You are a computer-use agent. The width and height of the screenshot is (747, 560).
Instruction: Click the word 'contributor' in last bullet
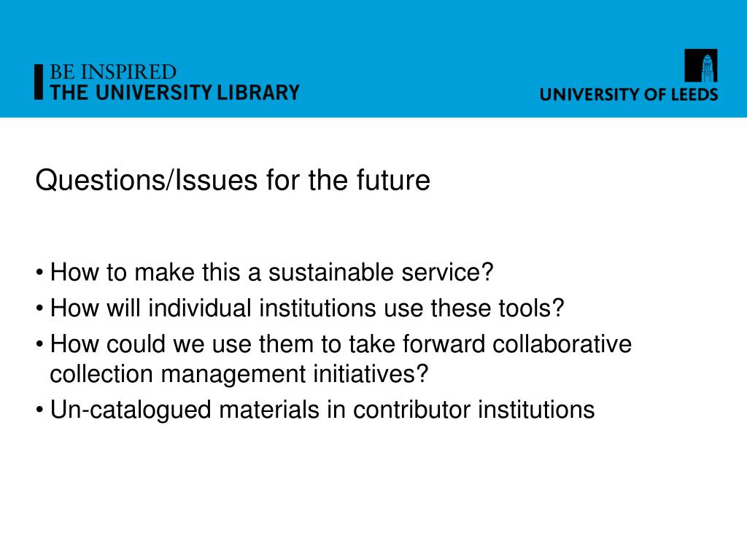[x=411, y=410]
